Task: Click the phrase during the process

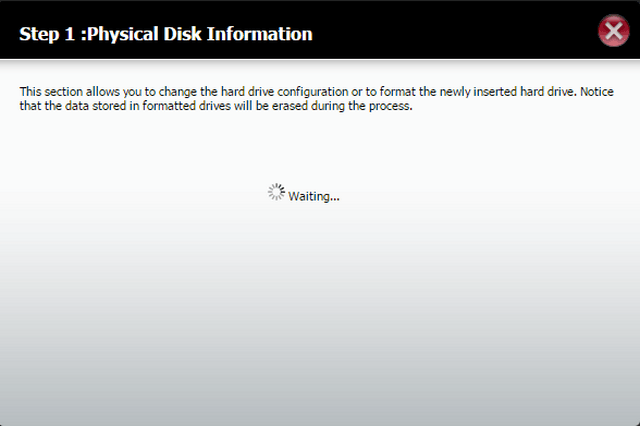Action: [x=362, y=106]
